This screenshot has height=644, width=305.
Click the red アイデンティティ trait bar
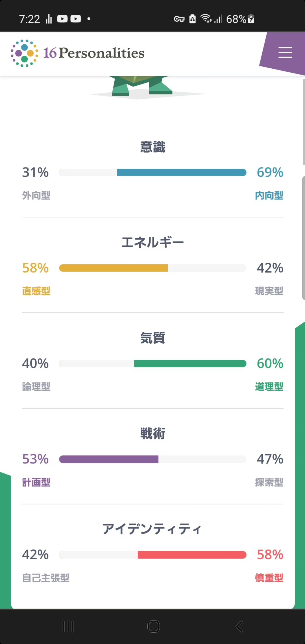coord(192,555)
